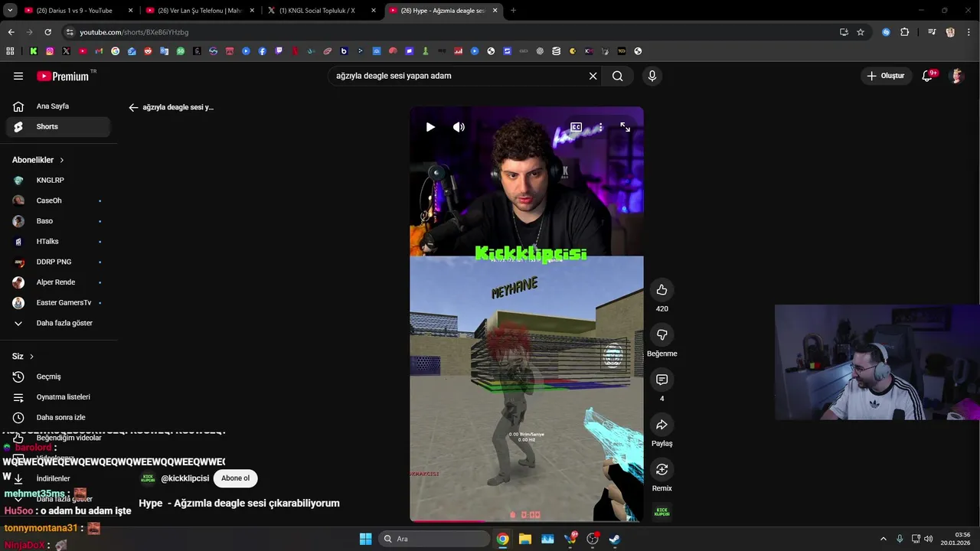Open a new browser tab
Viewport: 980px width, 551px height.
click(x=513, y=11)
